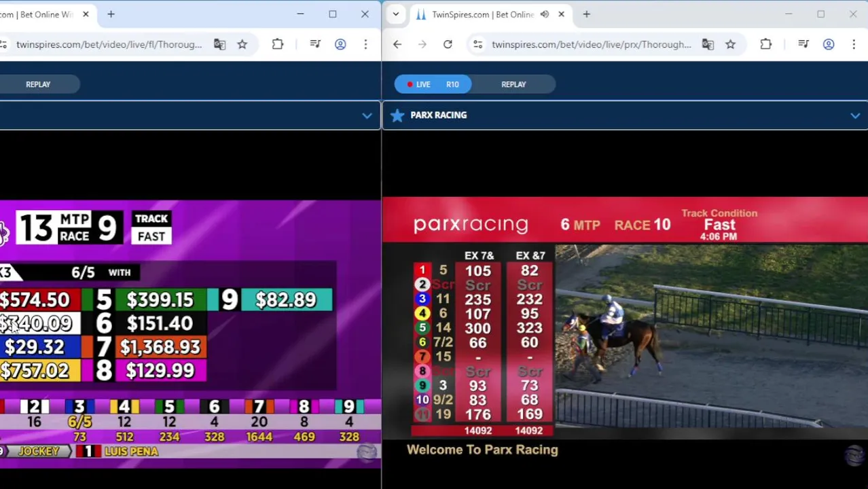
Task: Open media controls icon in left window
Action: coord(315,44)
